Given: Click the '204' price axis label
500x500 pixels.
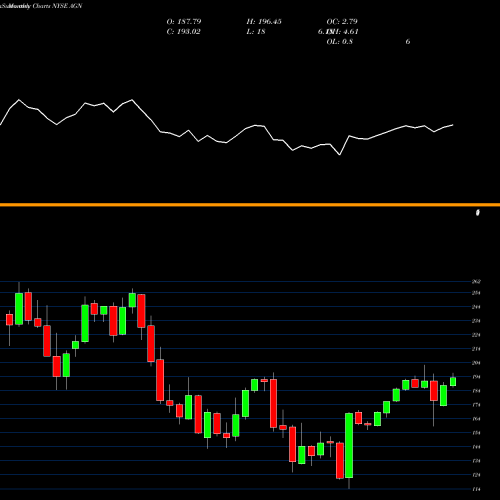Looking at the screenshot, I should (x=476, y=363).
